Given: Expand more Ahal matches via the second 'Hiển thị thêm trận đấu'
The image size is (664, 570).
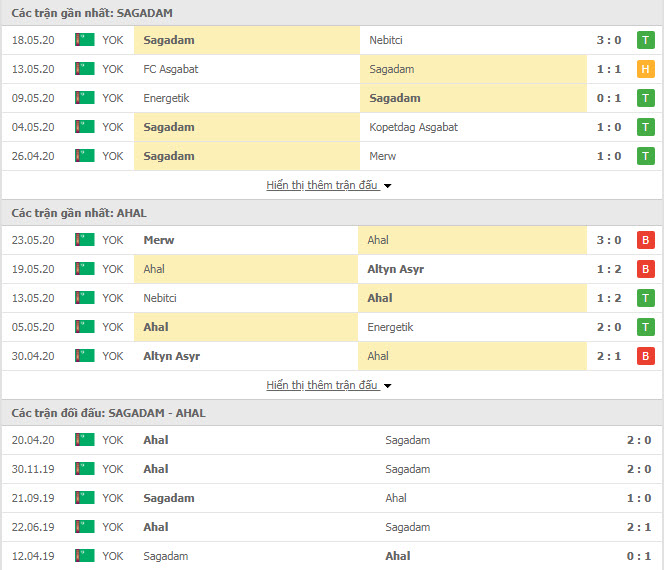Looking at the screenshot, I should (x=322, y=385).
